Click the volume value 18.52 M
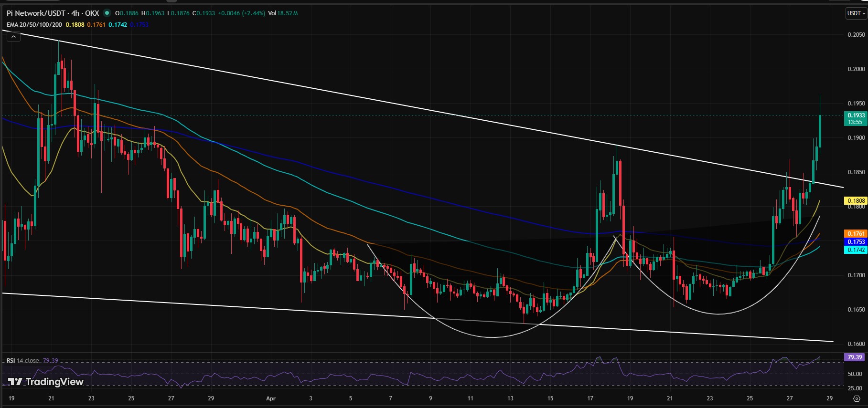The height and width of the screenshot is (408, 868). (287, 13)
